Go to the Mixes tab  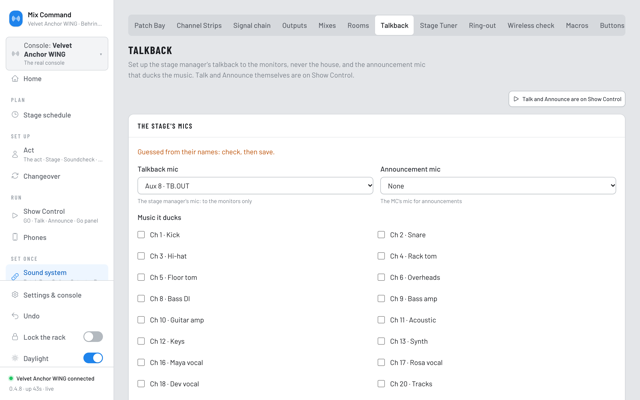[x=327, y=25]
